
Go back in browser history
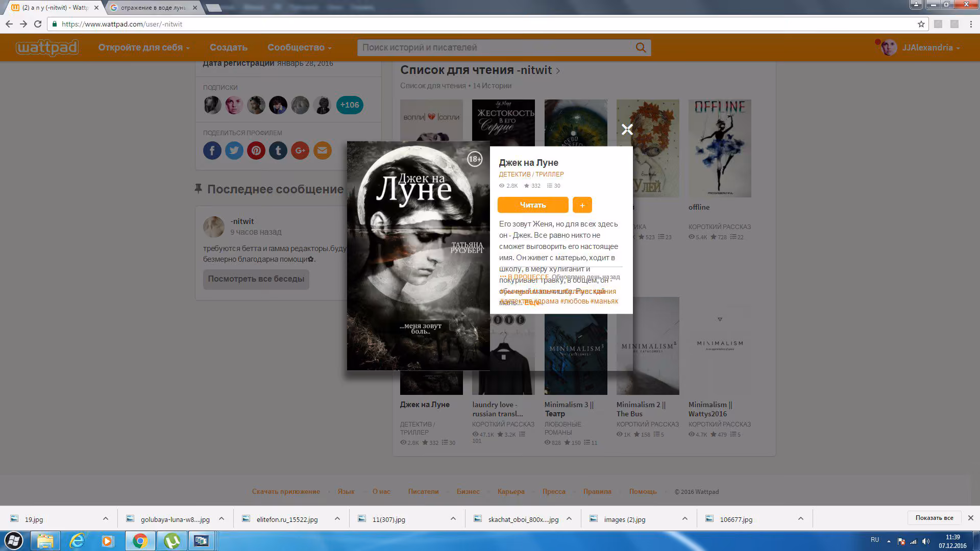point(9,24)
